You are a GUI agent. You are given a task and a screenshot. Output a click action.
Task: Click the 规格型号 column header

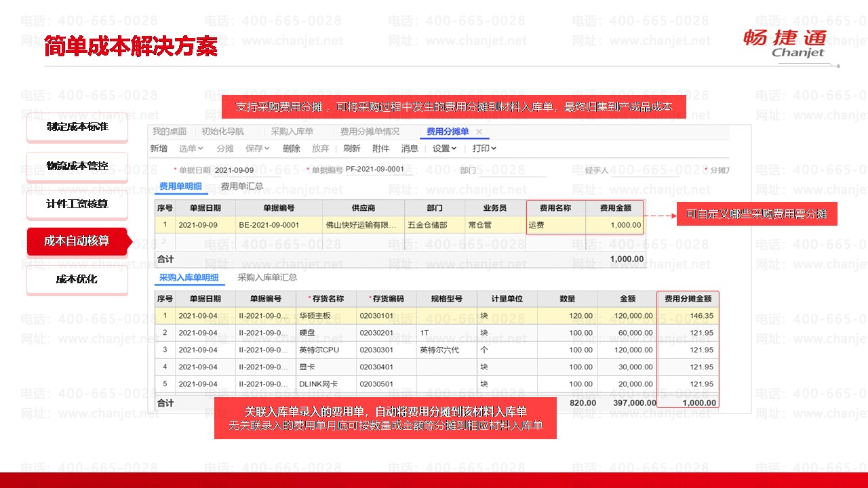click(x=446, y=299)
